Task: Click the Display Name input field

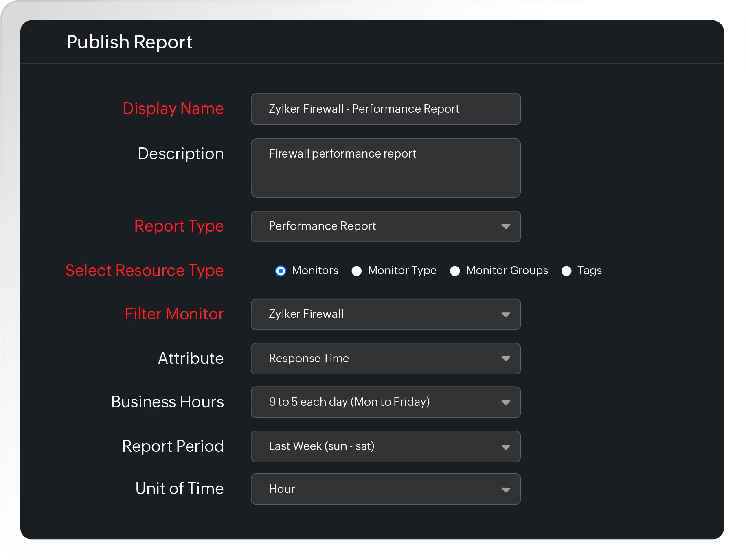Action: [x=385, y=109]
